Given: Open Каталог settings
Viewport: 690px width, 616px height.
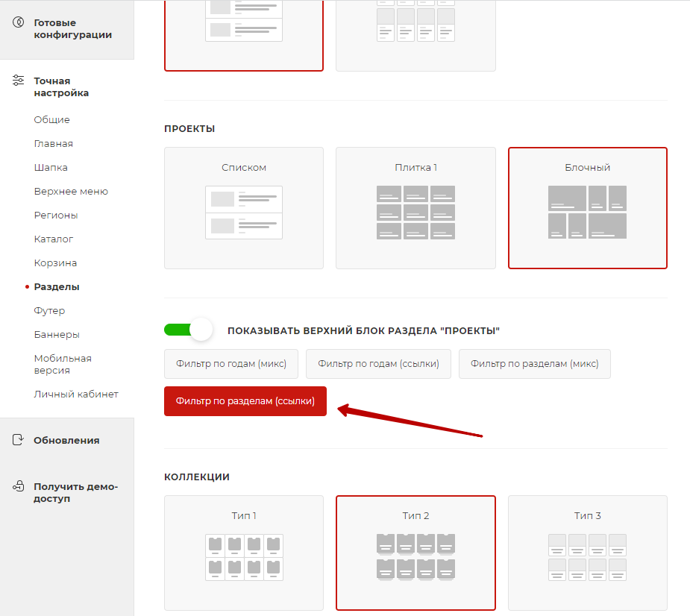Looking at the screenshot, I should click(x=53, y=239).
